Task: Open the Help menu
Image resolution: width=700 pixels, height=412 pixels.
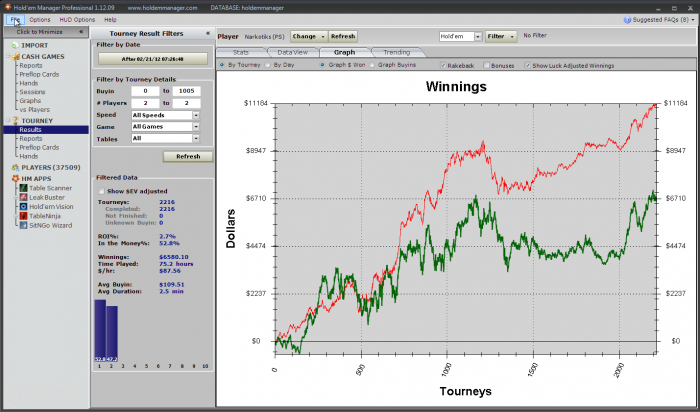Action: [110, 20]
